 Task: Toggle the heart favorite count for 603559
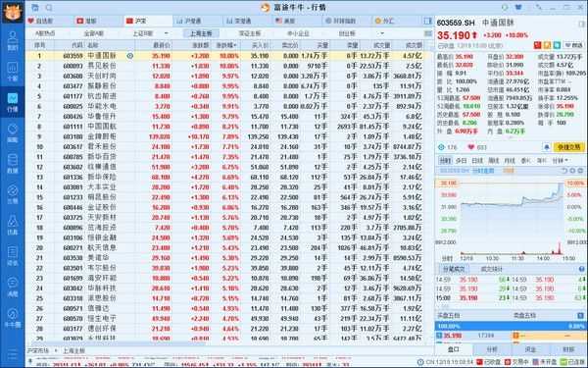tap(476, 147)
